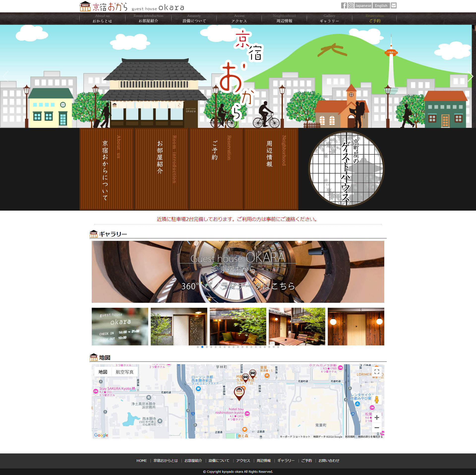Screen dimensions: 476x475
Task: Select the Street View pegman icon
Action: tap(377, 399)
